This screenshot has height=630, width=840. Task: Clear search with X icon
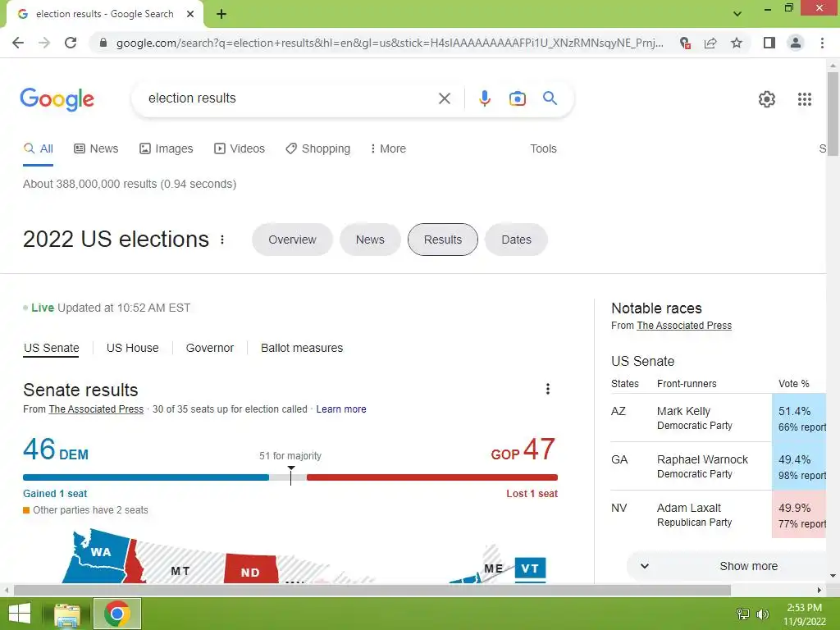[444, 98]
